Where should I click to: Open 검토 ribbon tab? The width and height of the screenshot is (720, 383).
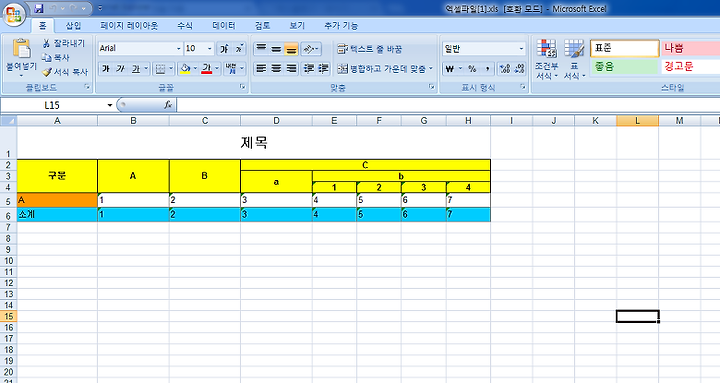pos(263,26)
